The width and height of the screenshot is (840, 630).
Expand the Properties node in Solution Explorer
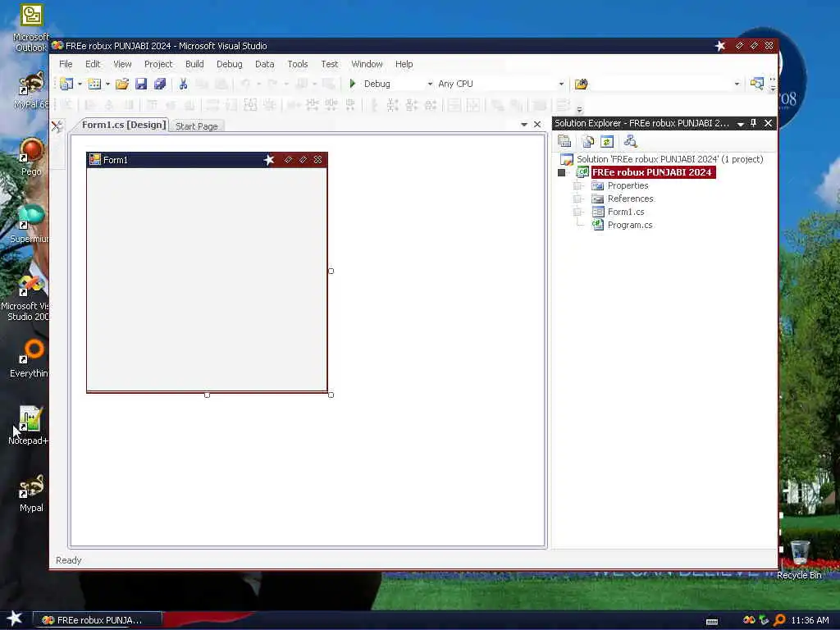577,185
